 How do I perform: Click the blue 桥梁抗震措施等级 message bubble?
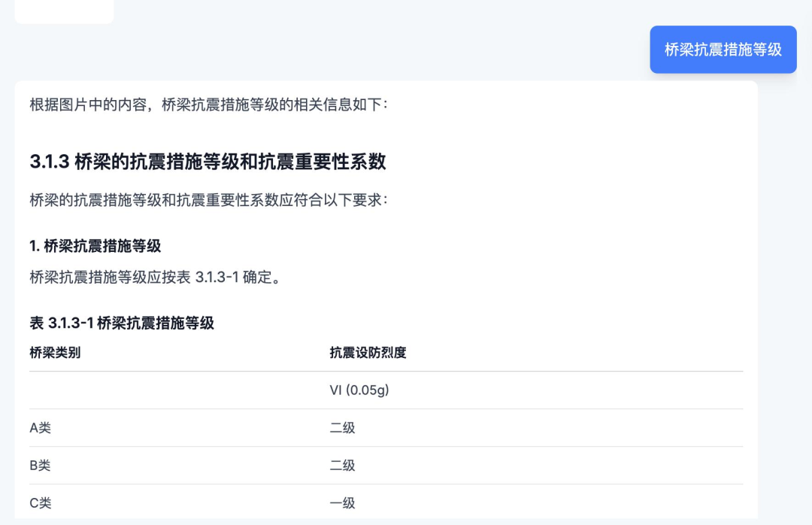pos(723,50)
